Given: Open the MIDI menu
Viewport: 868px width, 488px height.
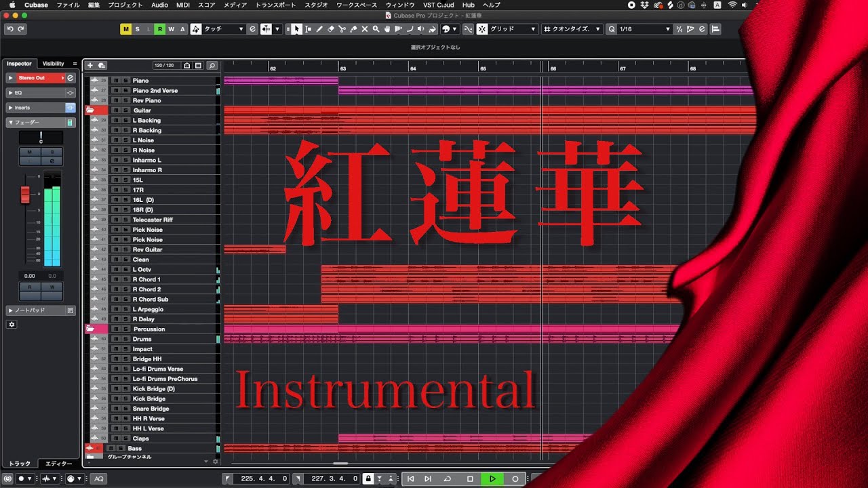Looking at the screenshot, I should (183, 5).
